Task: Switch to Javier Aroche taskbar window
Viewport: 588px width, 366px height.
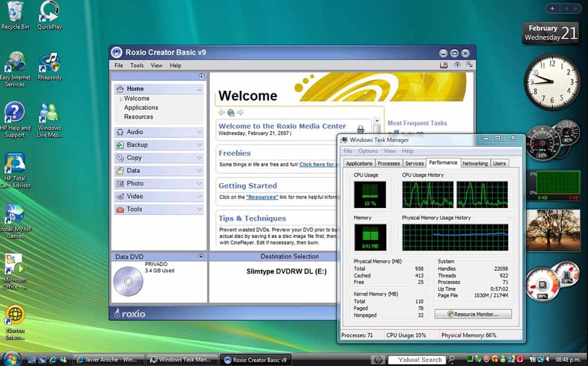Action: 108,360
